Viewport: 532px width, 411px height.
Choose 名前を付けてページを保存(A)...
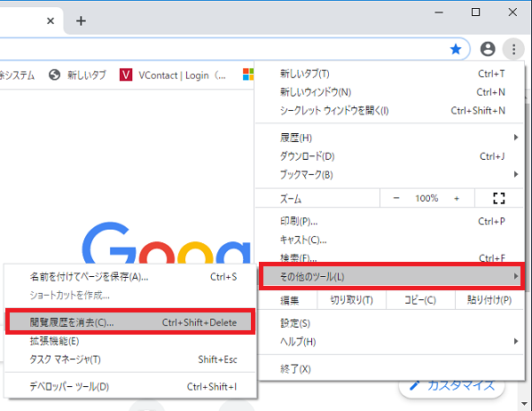pyautogui.click(x=130, y=277)
